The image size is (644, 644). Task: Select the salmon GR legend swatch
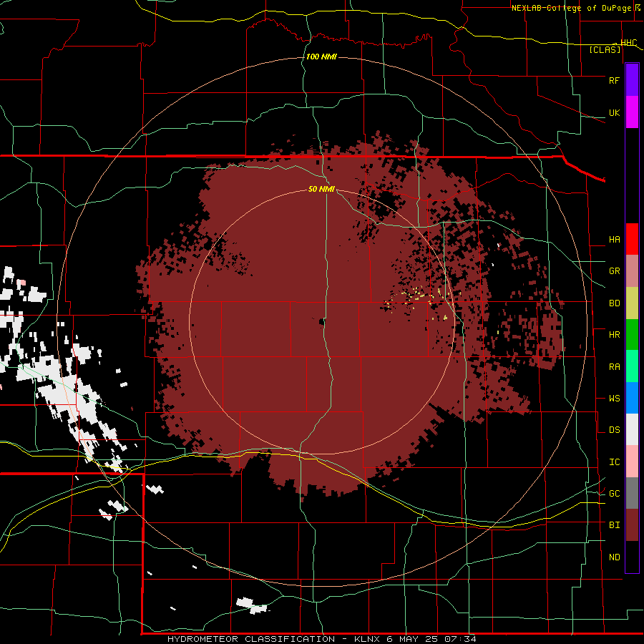pos(632,271)
